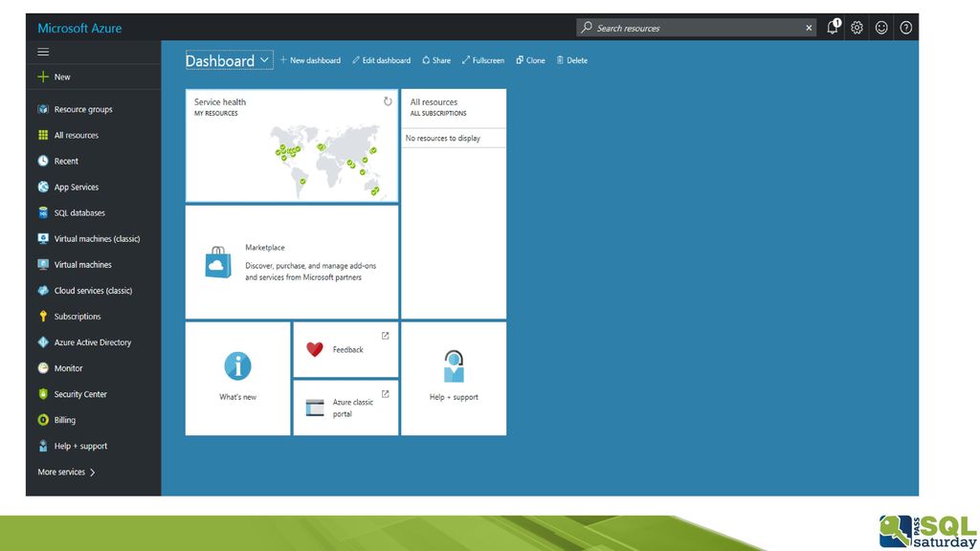Click Help + support sidebar person icon

42,446
